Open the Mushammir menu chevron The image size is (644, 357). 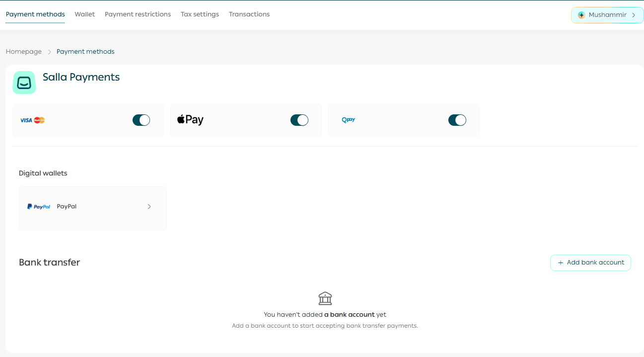coord(634,15)
